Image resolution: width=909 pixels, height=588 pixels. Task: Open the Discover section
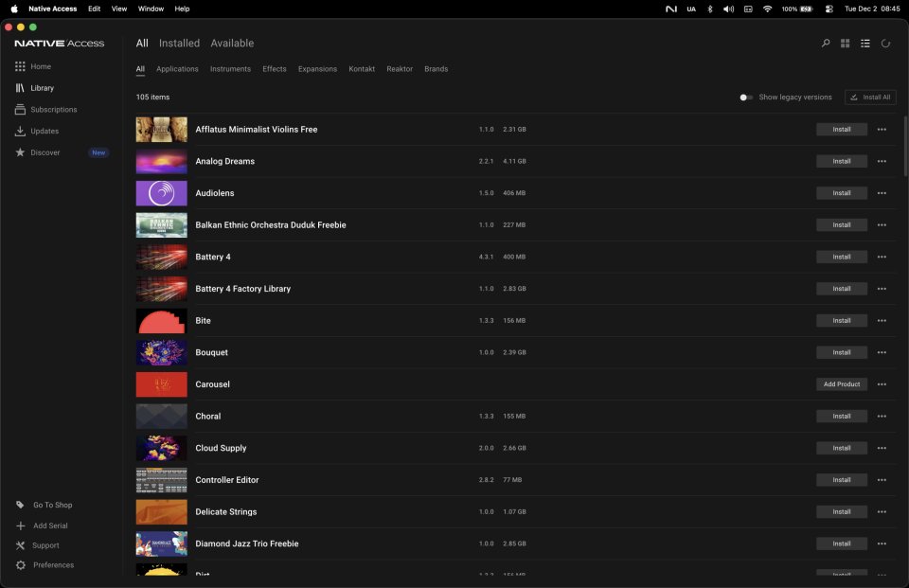(x=47, y=151)
